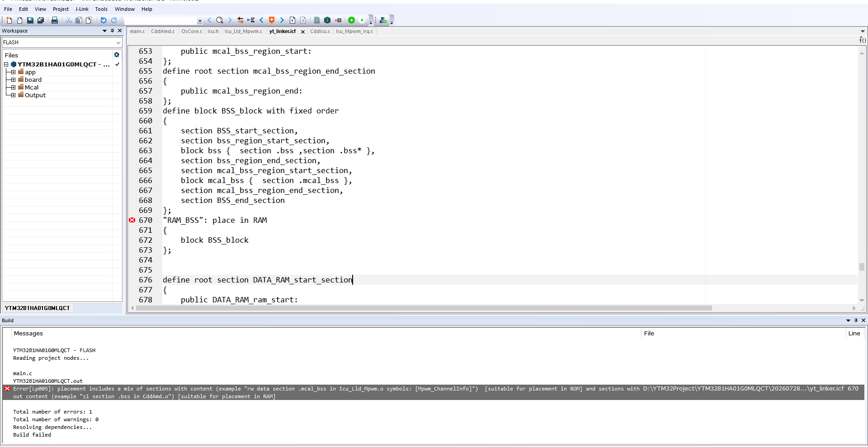The width and height of the screenshot is (868, 447).
Task: Toggle checkmark beside YTM32B1HA01G0MLQCT project
Action: pos(117,64)
